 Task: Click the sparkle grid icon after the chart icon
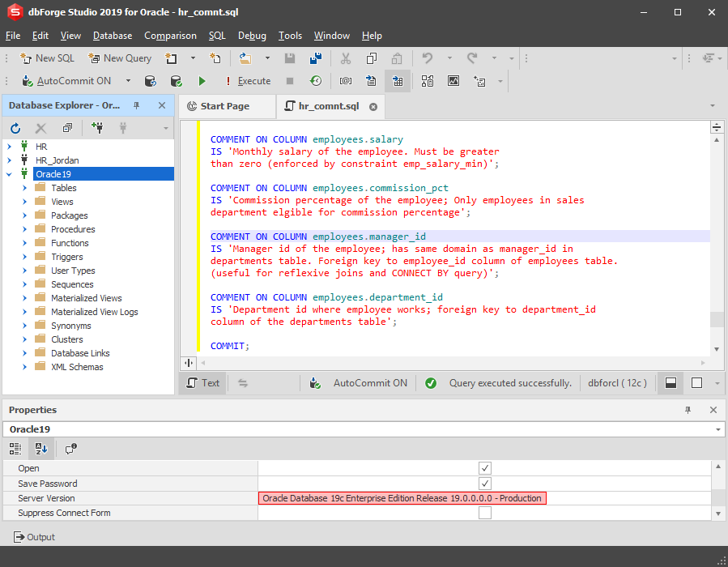click(x=479, y=81)
